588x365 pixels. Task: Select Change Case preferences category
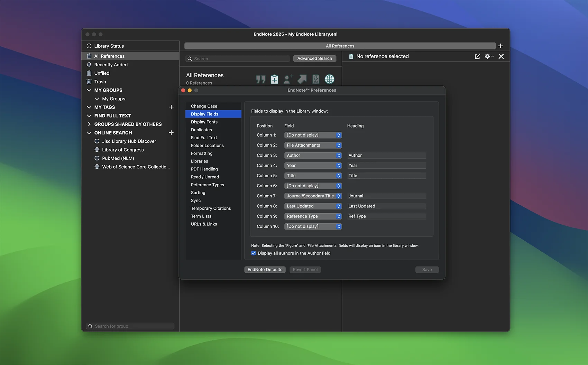(x=213, y=106)
